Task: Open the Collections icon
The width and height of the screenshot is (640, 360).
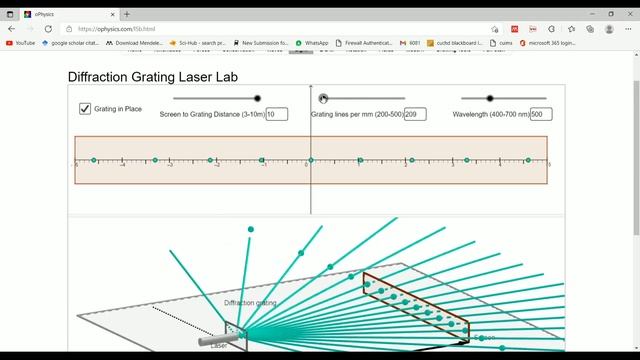Action: tap(590, 29)
